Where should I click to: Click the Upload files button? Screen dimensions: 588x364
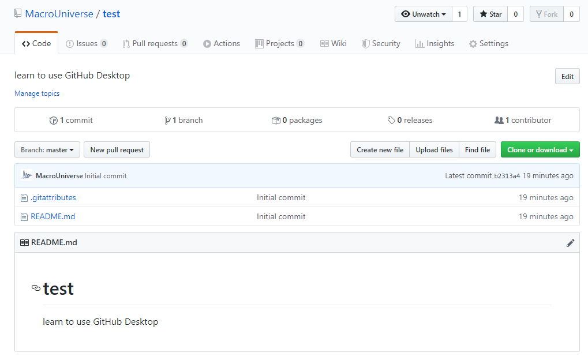coord(434,150)
